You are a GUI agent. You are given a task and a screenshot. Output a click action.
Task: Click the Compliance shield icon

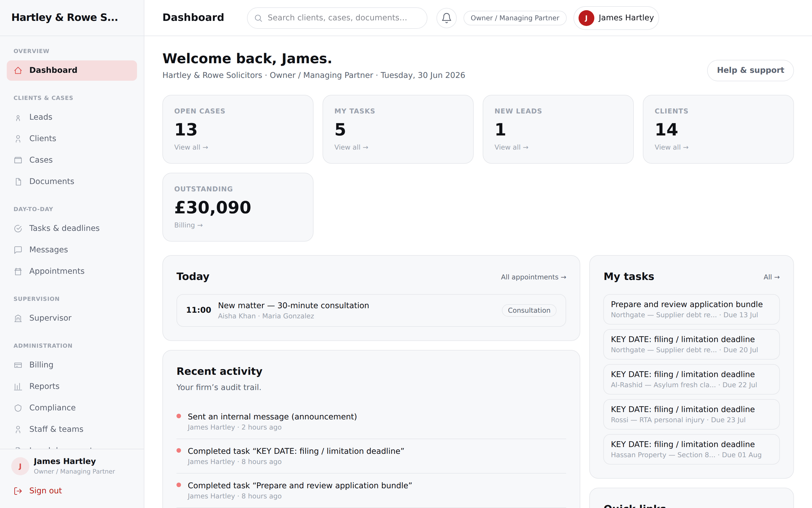pos(18,408)
